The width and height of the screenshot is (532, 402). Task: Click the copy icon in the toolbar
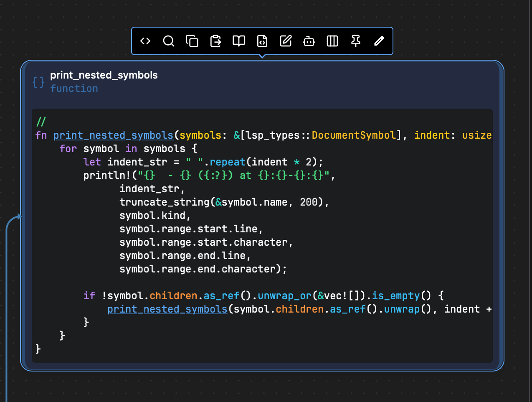pos(192,41)
